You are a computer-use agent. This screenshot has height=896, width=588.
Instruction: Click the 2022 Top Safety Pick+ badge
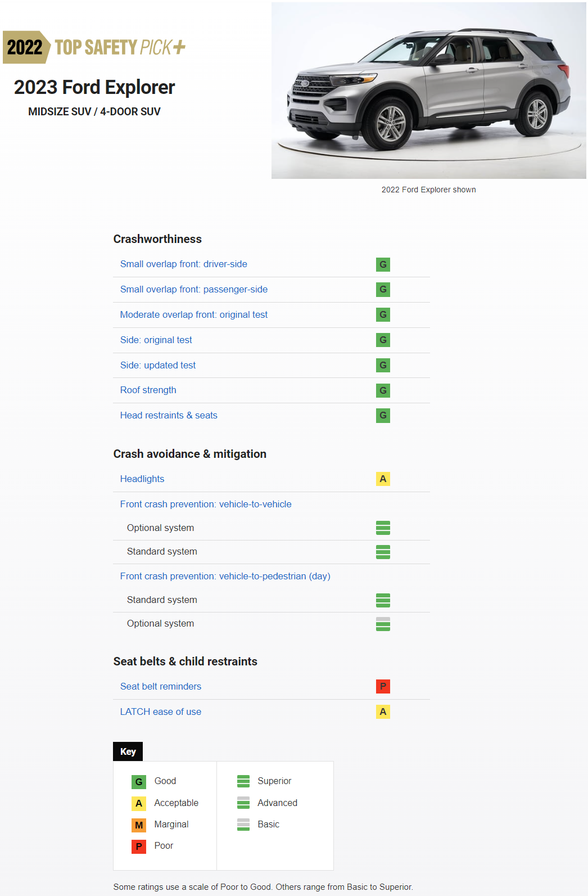pyautogui.click(x=94, y=47)
